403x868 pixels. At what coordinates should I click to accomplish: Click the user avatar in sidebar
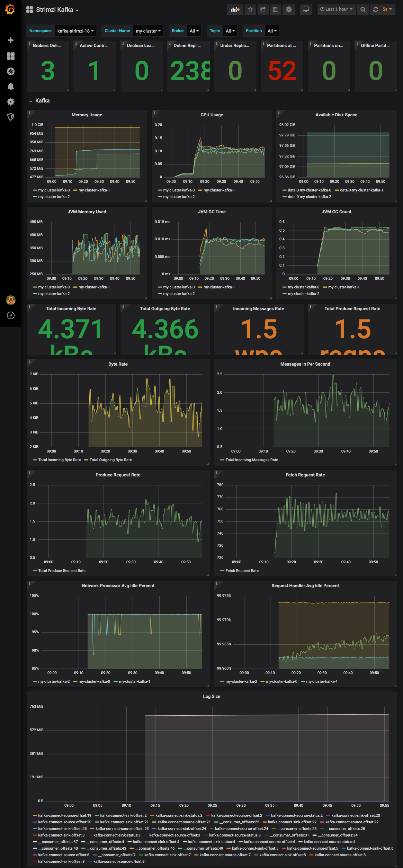click(x=11, y=300)
